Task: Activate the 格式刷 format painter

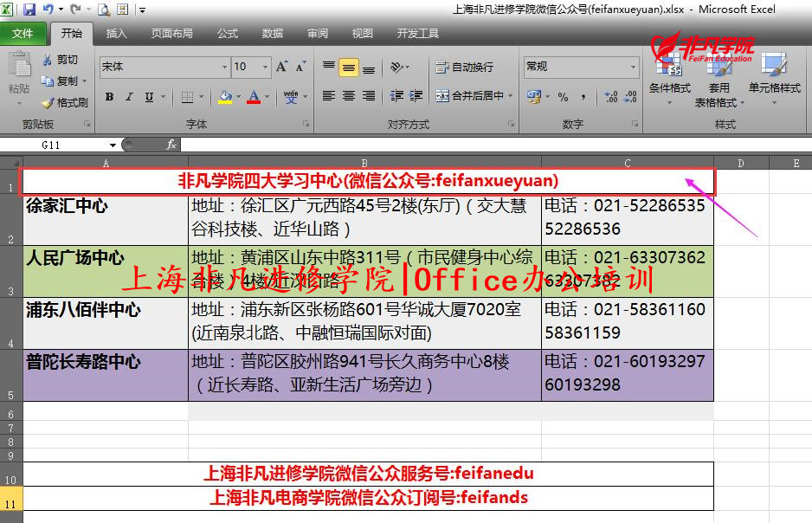Action: pos(65,102)
